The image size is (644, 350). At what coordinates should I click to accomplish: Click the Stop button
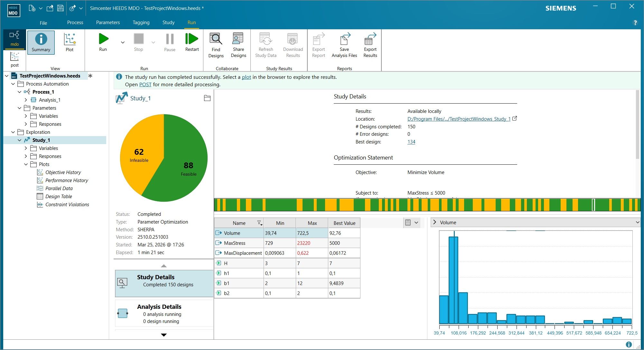coord(138,42)
